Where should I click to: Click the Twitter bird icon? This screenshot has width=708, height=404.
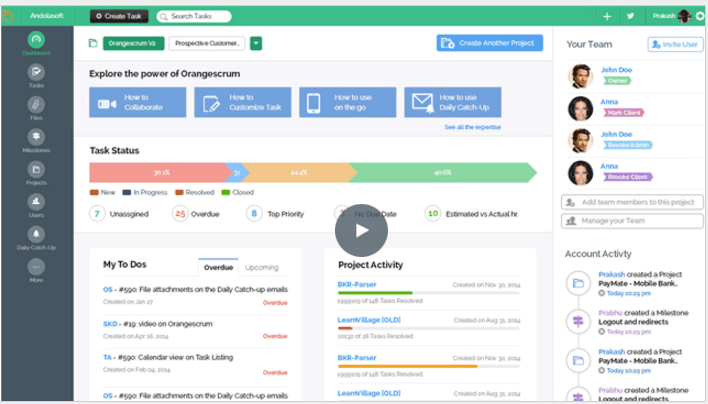630,16
